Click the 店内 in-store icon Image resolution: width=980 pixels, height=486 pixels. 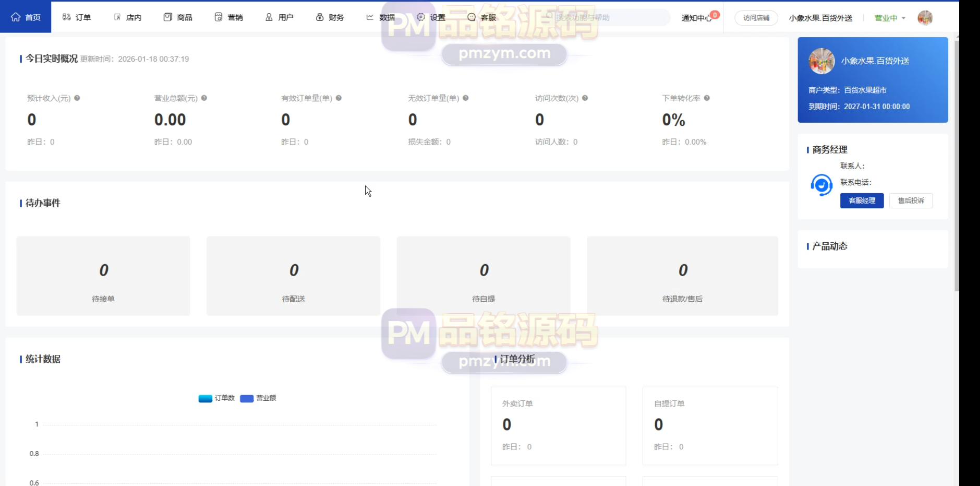coord(117,17)
